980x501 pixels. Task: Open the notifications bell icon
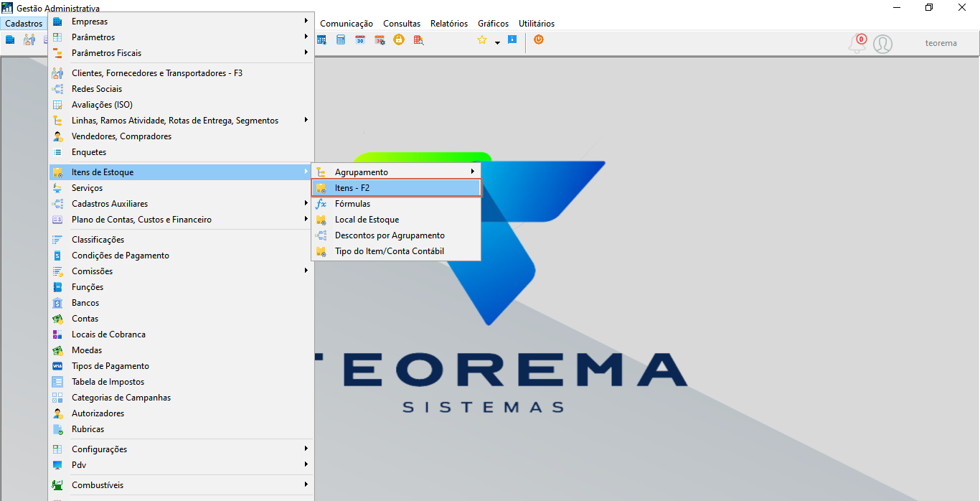click(x=857, y=44)
